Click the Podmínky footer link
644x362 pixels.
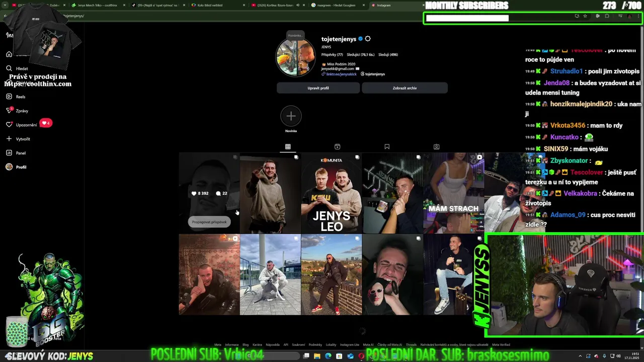tap(315, 345)
